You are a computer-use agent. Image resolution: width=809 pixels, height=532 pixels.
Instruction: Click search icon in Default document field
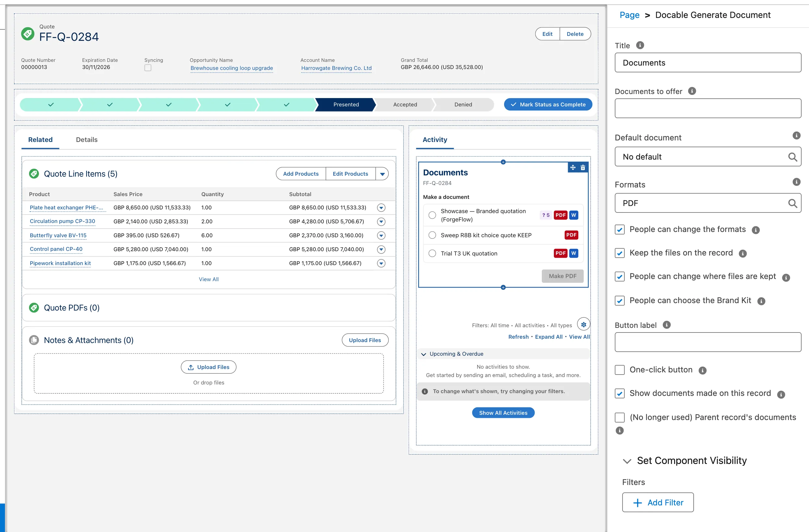click(x=792, y=157)
